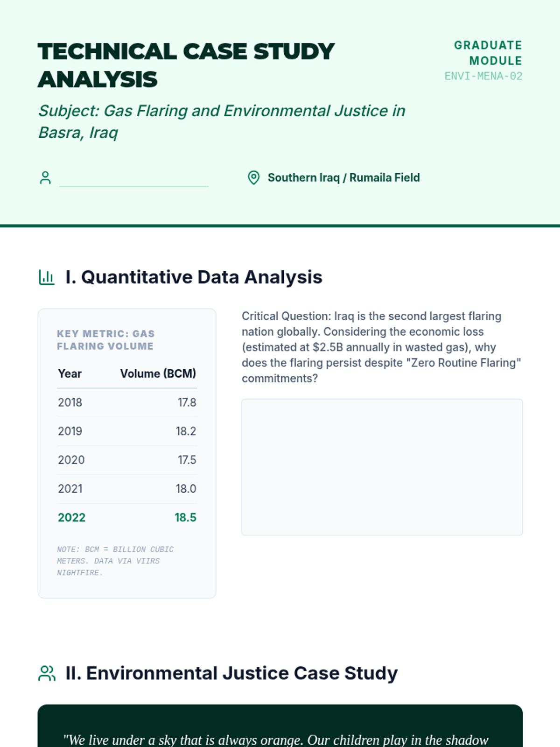Click the ENVI-MENA-02 module code
The height and width of the screenshot is (747, 560).
pos(483,76)
